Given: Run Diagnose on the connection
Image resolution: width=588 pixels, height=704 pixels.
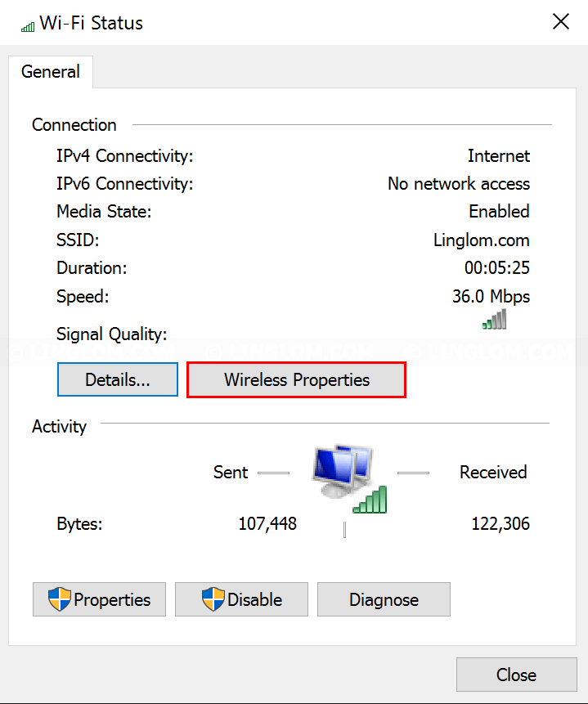Looking at the screenshot, I should [384, 599].
